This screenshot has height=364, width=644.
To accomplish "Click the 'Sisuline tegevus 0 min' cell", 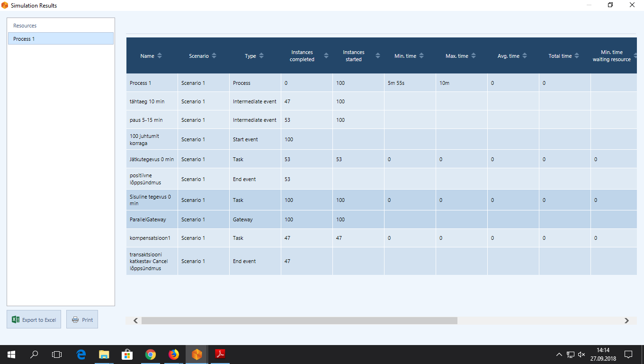I will click(152, 200).
